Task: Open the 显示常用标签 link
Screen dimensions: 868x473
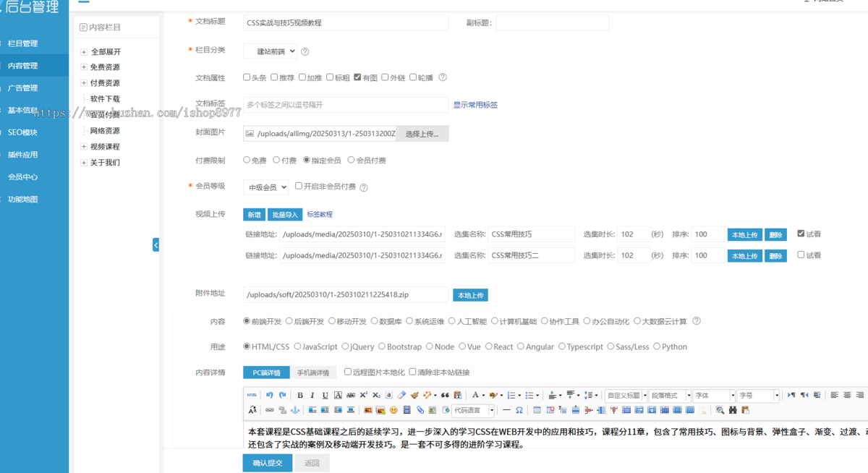Action: pyautogui.click(x=475, y=105)
